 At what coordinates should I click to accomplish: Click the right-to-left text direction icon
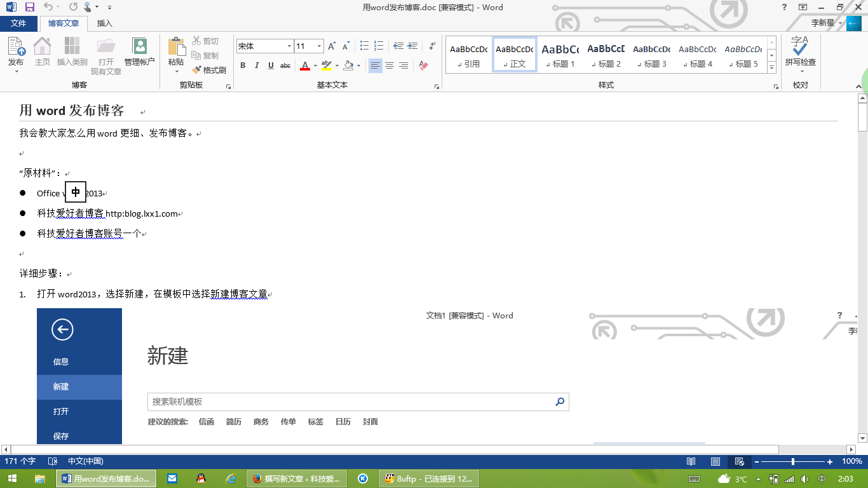[x=432, y=46]
